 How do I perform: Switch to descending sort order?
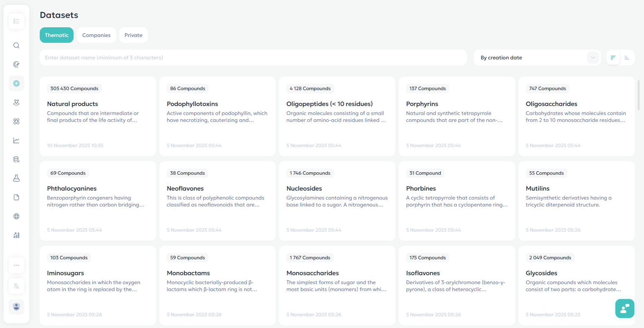(x=613, y=58)
